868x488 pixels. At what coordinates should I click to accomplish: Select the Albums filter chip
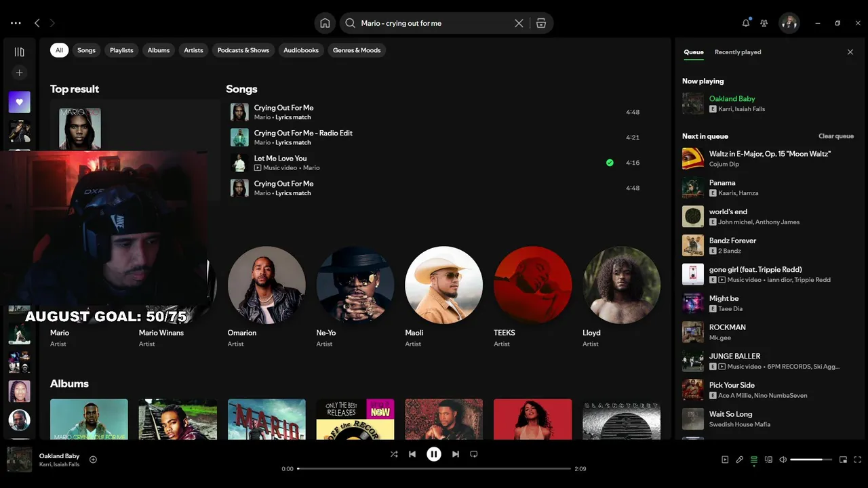click(x=159, y=50)
